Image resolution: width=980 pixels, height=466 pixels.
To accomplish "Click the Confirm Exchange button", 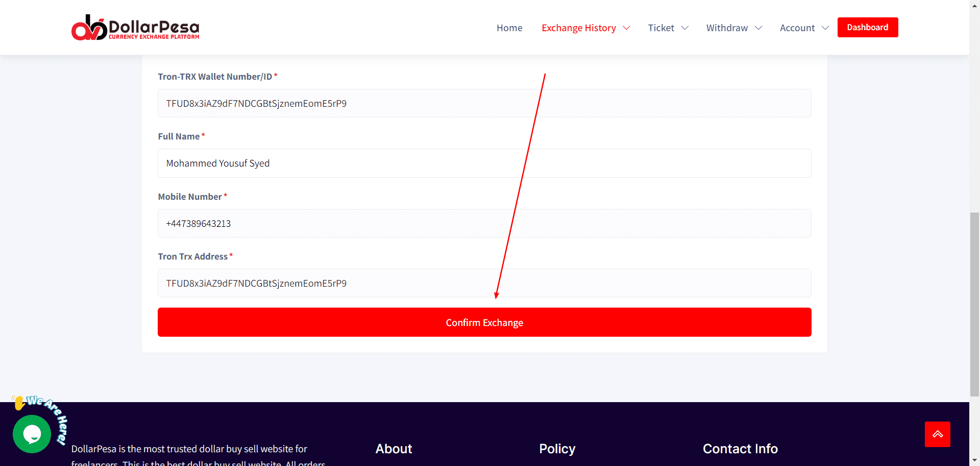I will point(484,322).
